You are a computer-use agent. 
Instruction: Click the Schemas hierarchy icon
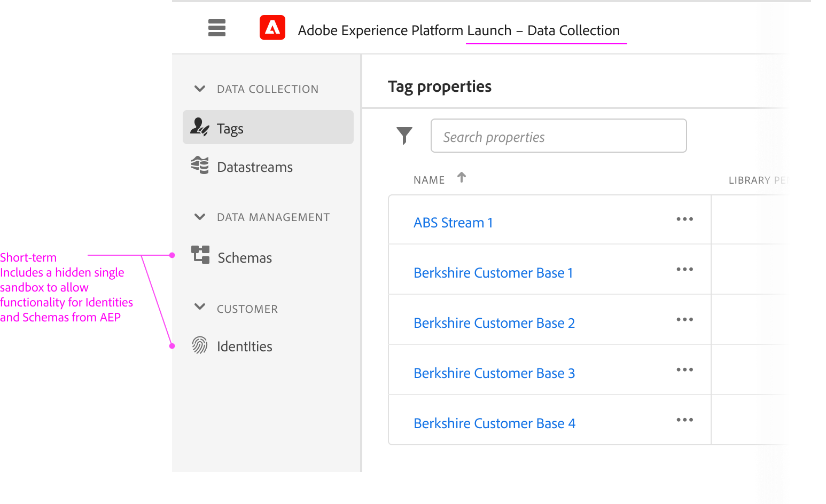click(x=200, y=255)
